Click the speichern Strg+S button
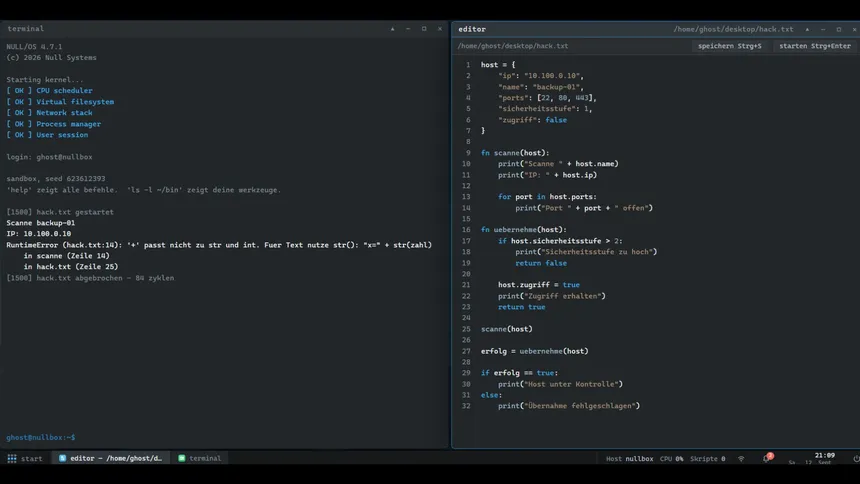The height and width of the screenshot is (484, 860). (x=729, y=46)
